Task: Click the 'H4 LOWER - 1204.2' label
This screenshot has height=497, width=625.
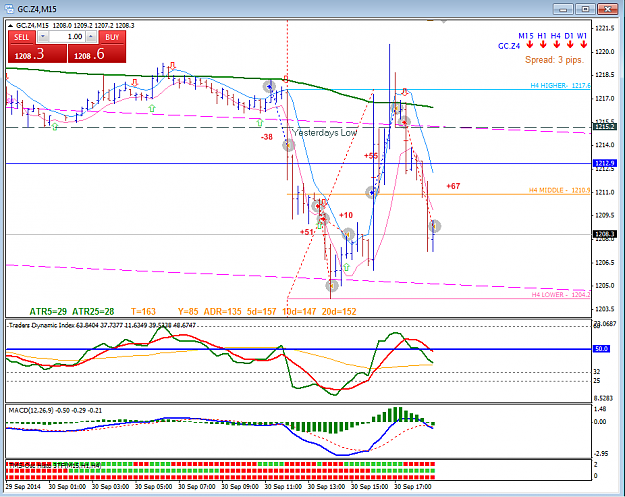Action: pos(561,295)
